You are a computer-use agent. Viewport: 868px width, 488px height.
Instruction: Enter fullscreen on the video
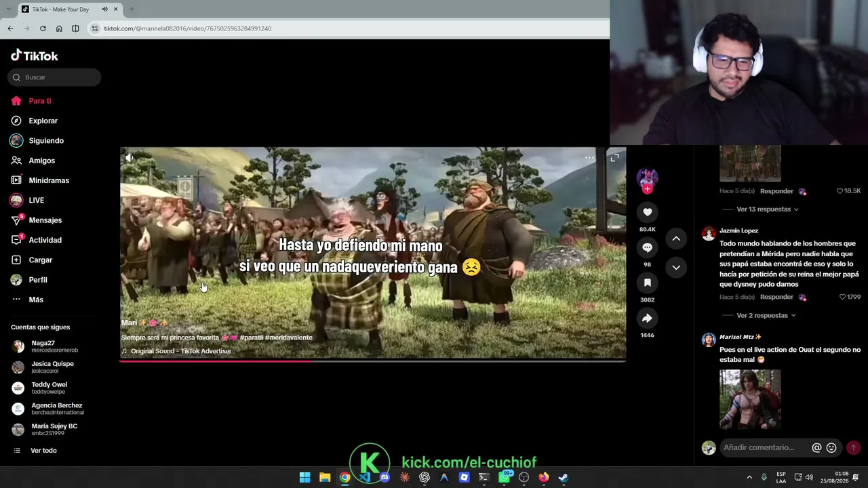click(x=614, y=157)
